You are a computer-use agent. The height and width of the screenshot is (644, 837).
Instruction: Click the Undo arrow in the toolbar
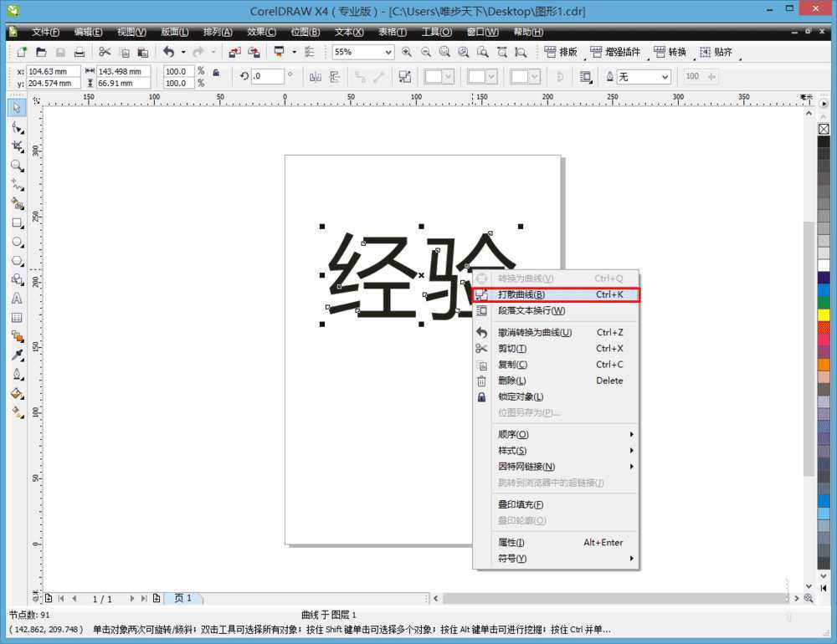[x=169, y=52]
